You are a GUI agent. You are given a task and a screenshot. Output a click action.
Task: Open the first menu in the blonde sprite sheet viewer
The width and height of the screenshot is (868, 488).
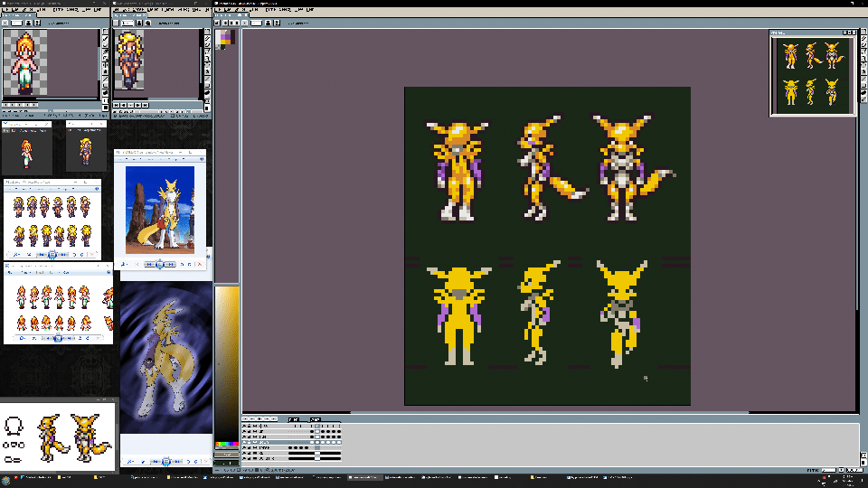pyautogui.click(x=11, y=189)
